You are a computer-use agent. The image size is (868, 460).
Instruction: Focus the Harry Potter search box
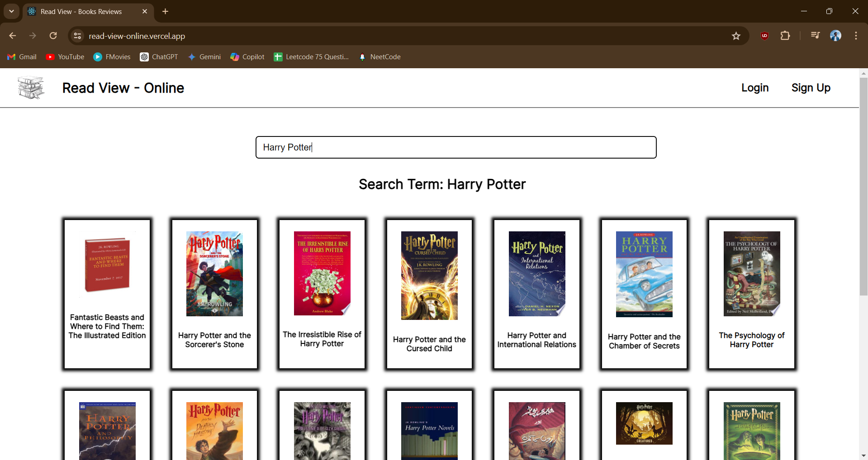click(456, 147)
